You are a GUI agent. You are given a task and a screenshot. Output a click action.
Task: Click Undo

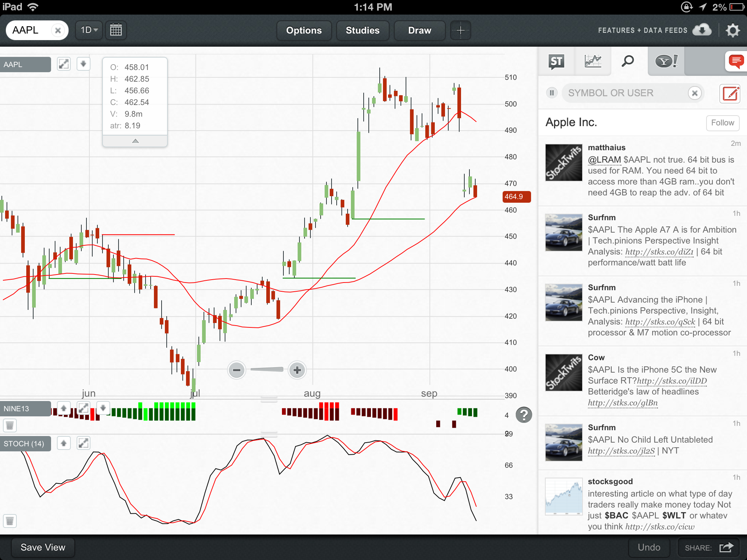tap(649, 548)
